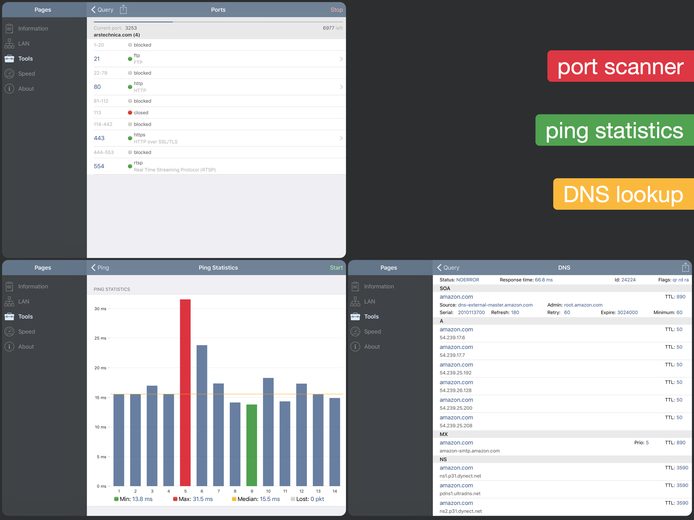This screenshot has height=520, width=694.
Task: Select the closed port 113 row
Action: 216,113
